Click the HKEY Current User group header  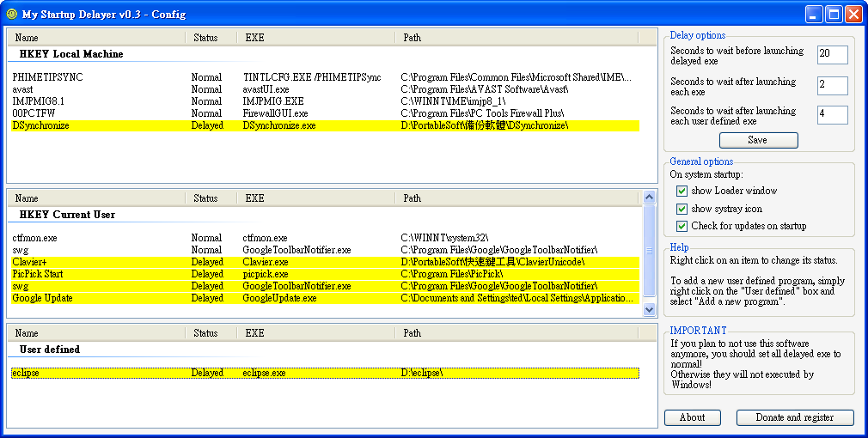tap(68, 215)
